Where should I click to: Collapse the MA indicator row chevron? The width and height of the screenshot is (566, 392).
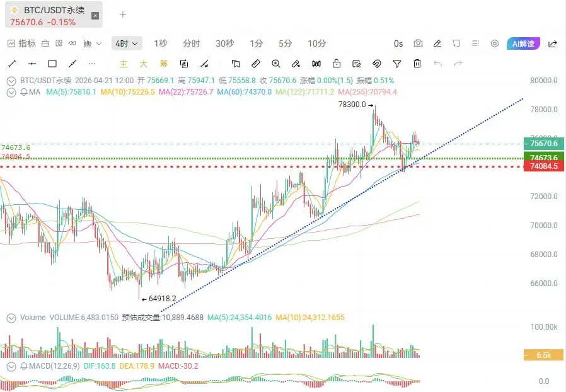click(11, 93)
